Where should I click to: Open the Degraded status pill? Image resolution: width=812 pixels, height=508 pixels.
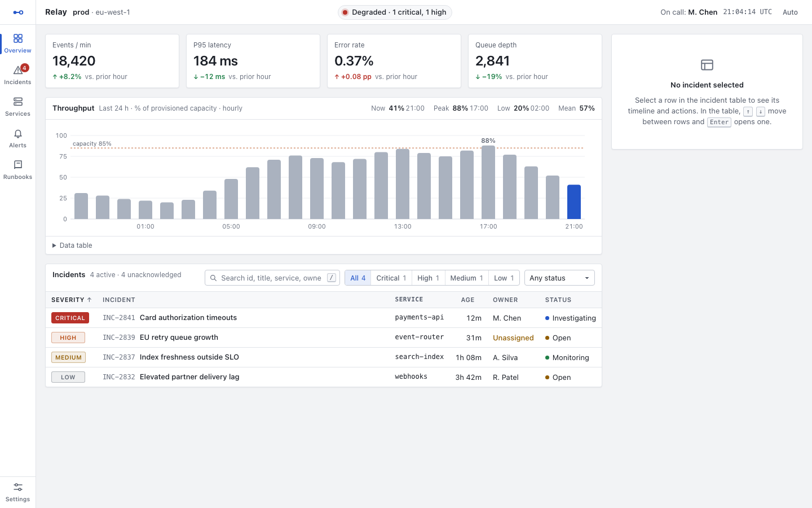click(x=395, y=12)
